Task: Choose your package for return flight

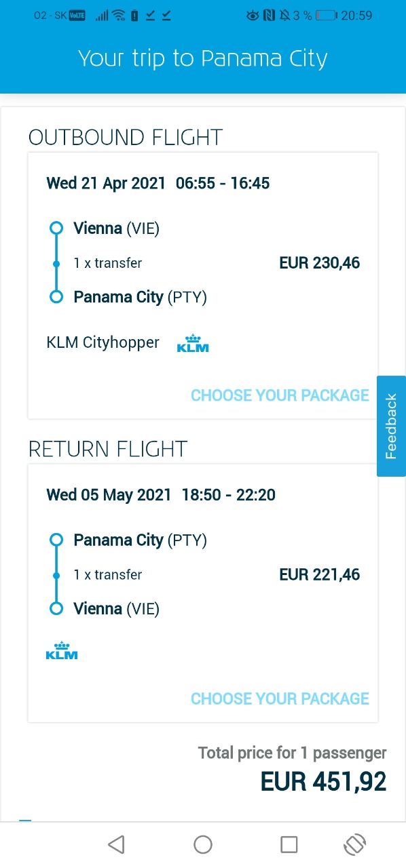Action: (x=280, y=698)
